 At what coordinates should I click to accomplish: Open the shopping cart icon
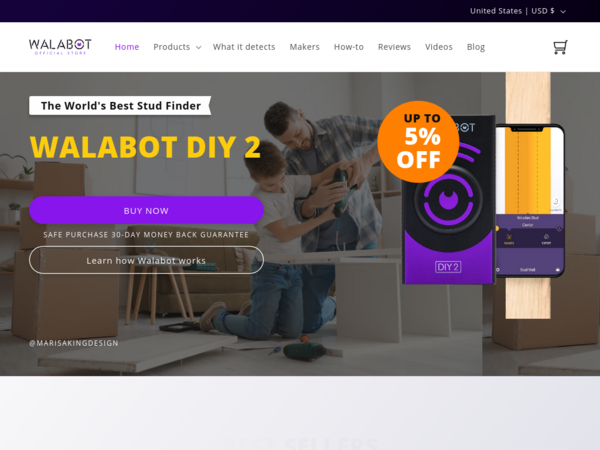560,47
